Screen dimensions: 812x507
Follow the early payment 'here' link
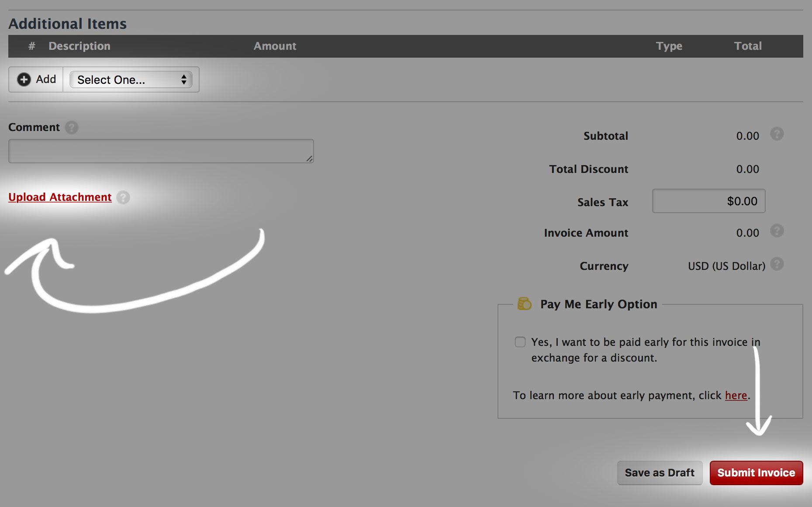[736, 395]
